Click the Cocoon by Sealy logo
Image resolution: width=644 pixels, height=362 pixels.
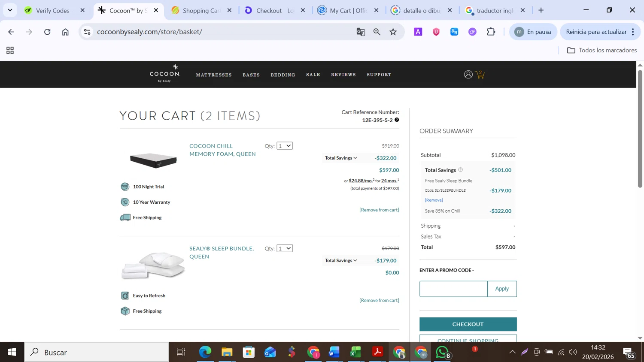[x=164, y=73]
